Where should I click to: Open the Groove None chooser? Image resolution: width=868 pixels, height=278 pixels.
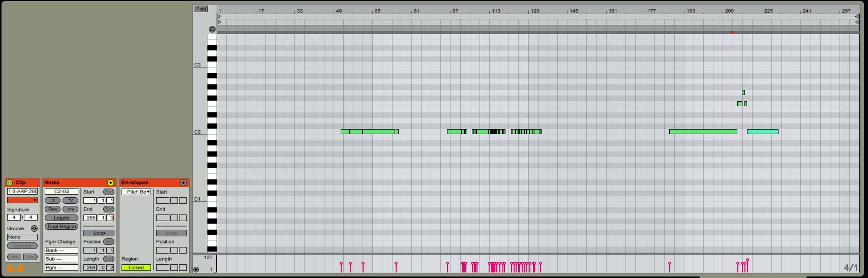point(22,237)
